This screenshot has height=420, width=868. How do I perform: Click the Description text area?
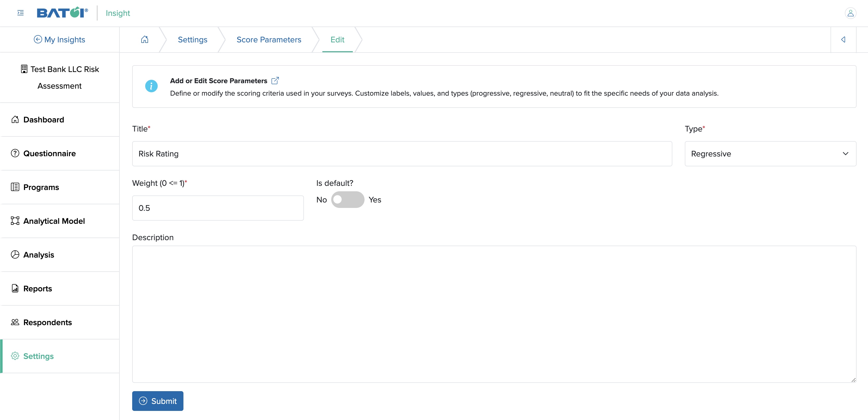tap(494, 314)
